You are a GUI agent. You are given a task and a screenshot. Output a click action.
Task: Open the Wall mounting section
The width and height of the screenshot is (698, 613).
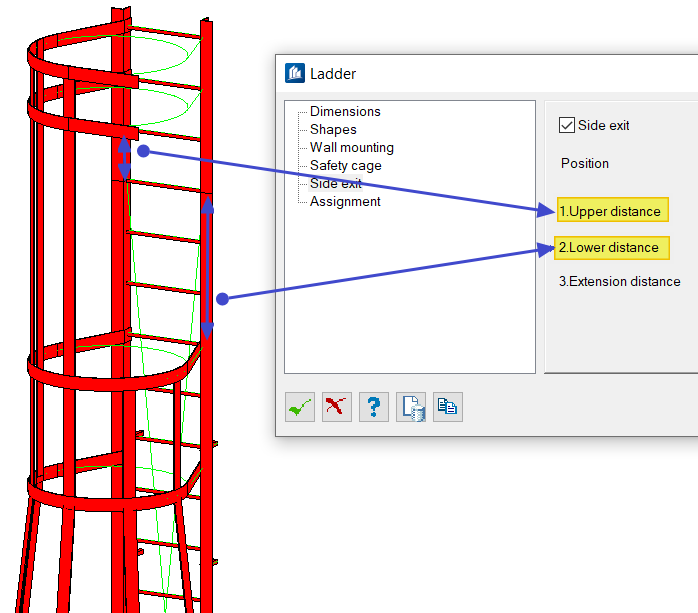[352, 147]
